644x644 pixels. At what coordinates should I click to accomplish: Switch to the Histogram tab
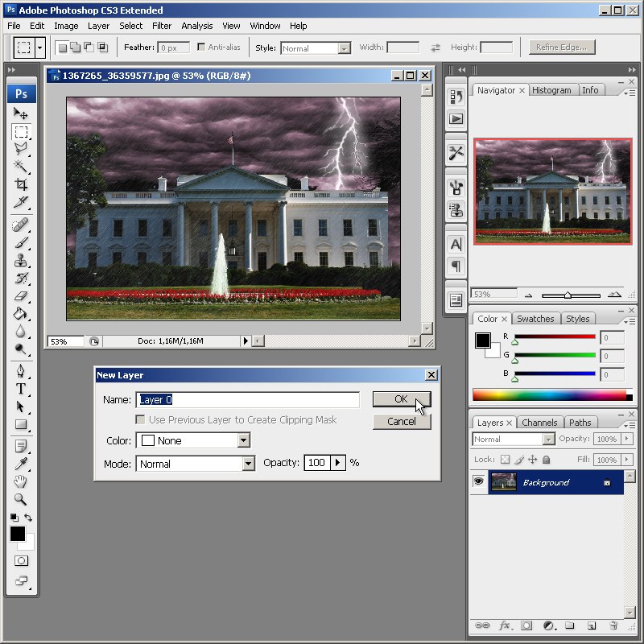[x=551, y=90]
